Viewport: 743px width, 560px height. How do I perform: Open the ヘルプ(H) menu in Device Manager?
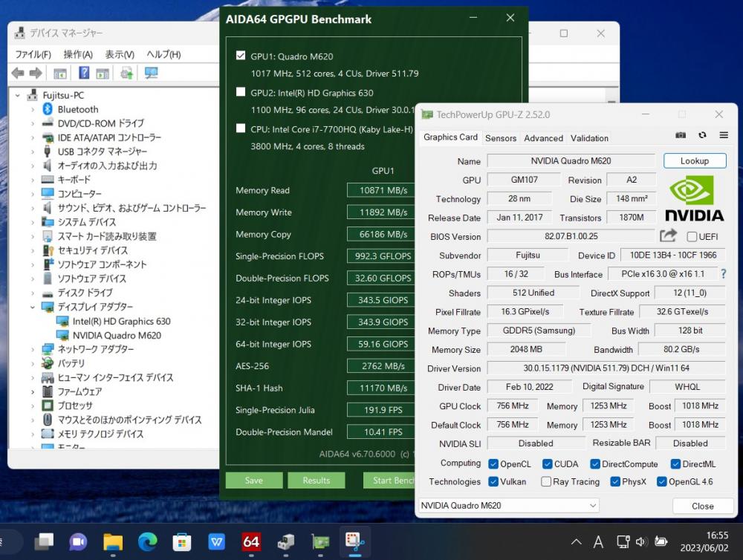[163, 54]
